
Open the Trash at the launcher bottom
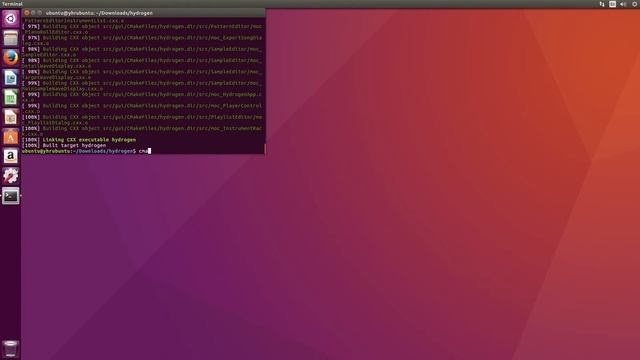11,349
